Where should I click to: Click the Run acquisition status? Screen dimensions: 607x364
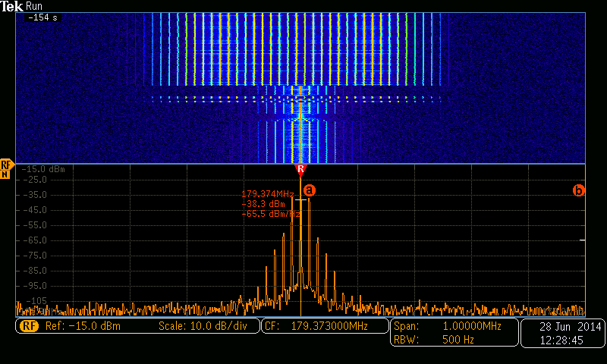coord(34,6)
